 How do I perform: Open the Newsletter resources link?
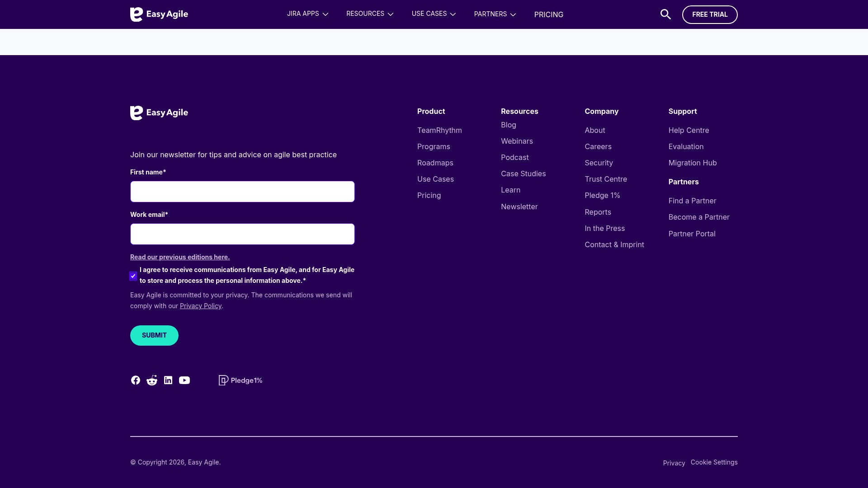tap(519, 206)
